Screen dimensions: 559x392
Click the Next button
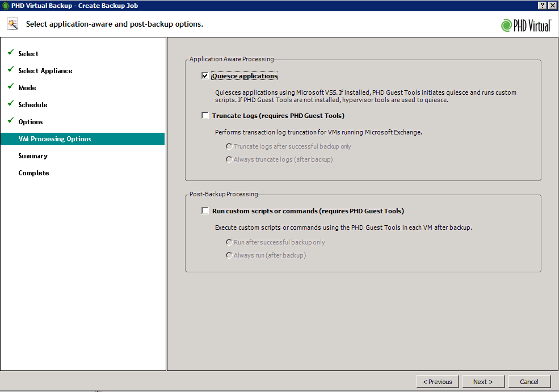[x=484, y=382]
